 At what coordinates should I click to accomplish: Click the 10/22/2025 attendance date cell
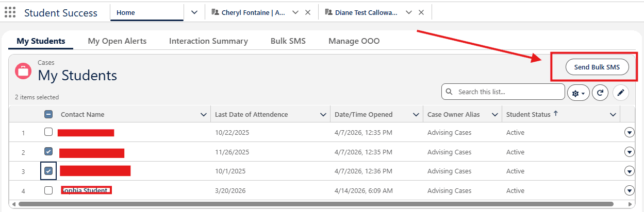(232, 132)
